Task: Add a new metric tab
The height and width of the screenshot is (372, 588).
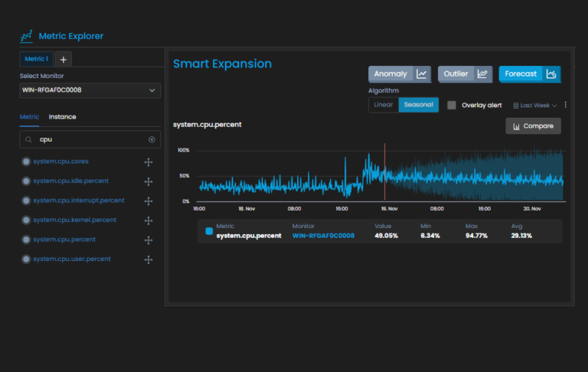Action: pyautogui.click(x=64, y=59)
